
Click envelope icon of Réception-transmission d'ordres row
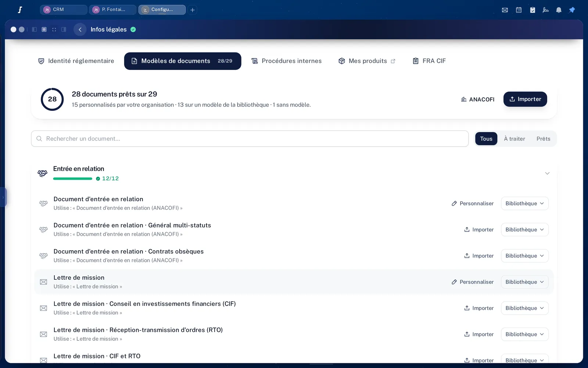43,334
